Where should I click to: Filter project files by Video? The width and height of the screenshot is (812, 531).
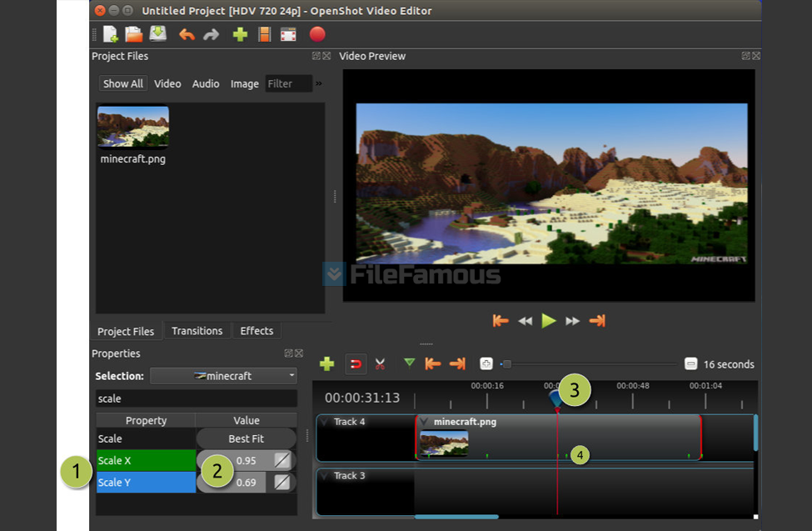167,83
